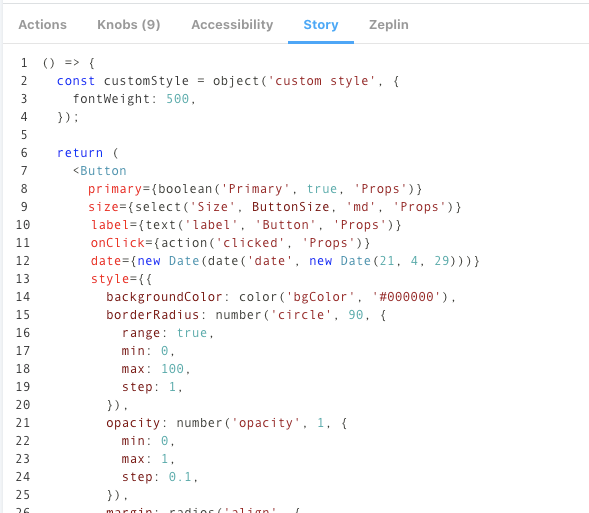Click ButtonSize in the size select line
The image size is (589, 513).
[291, 207]
